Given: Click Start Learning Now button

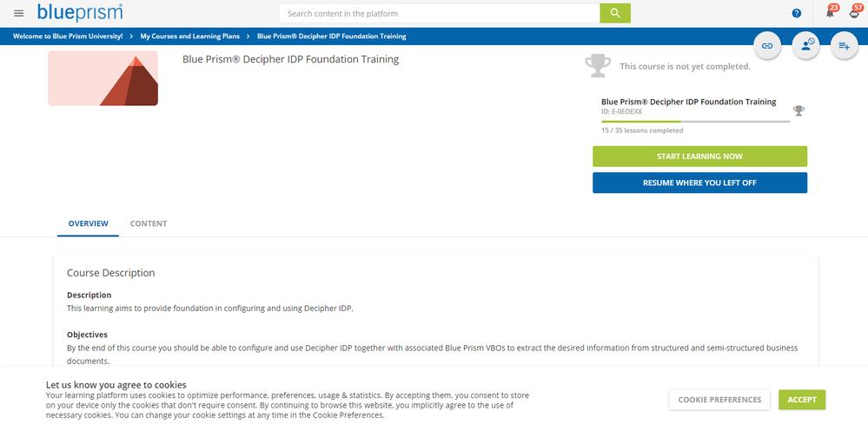Looking at the screenshot, I should tap(699, 156).
